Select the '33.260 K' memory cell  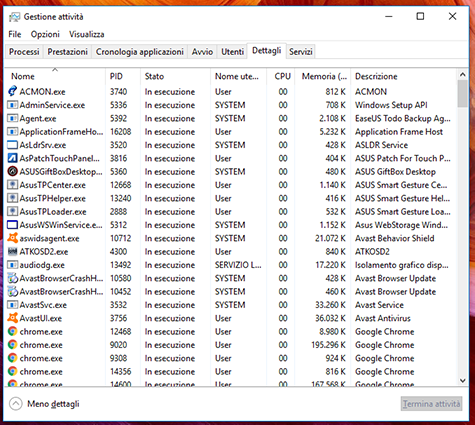pyautogui.click(x=330, y=305)
